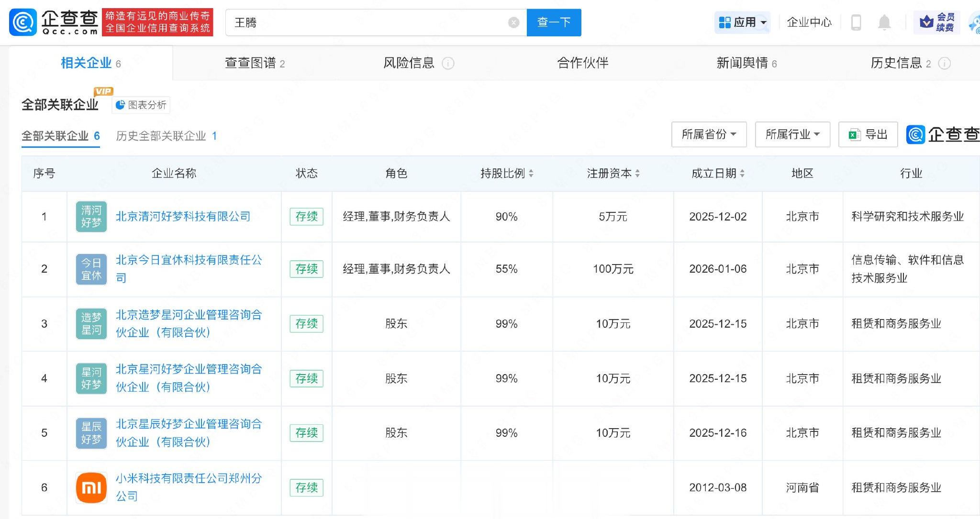Expand the 所属行业 dropdown
Viewport: 980px width, 519px height.
[792, 134]
